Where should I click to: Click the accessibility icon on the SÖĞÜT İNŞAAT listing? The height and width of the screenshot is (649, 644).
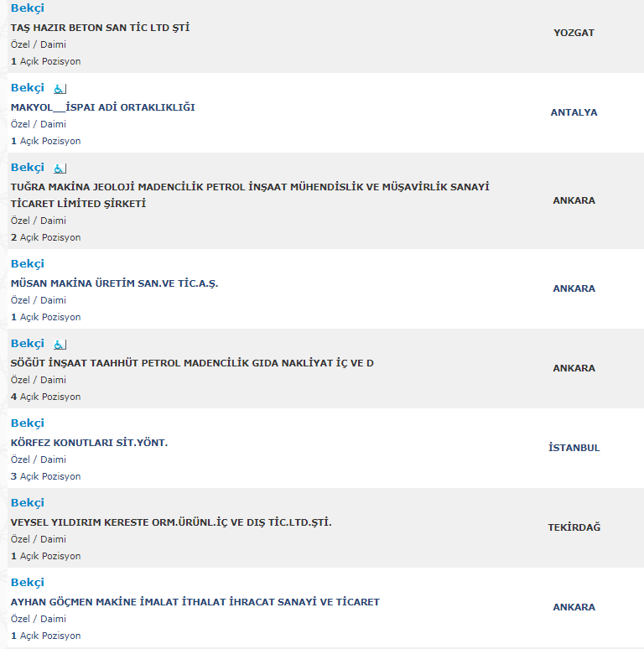[60, 345]
